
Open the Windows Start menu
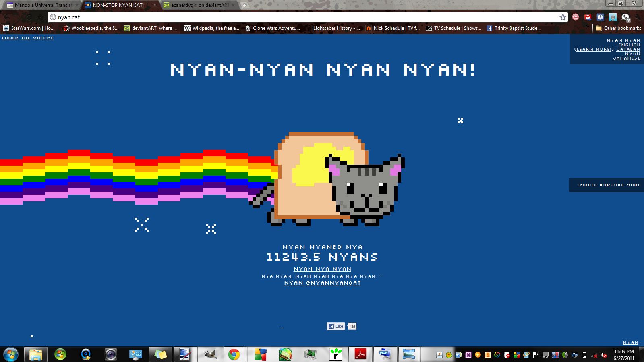[10, 354]
